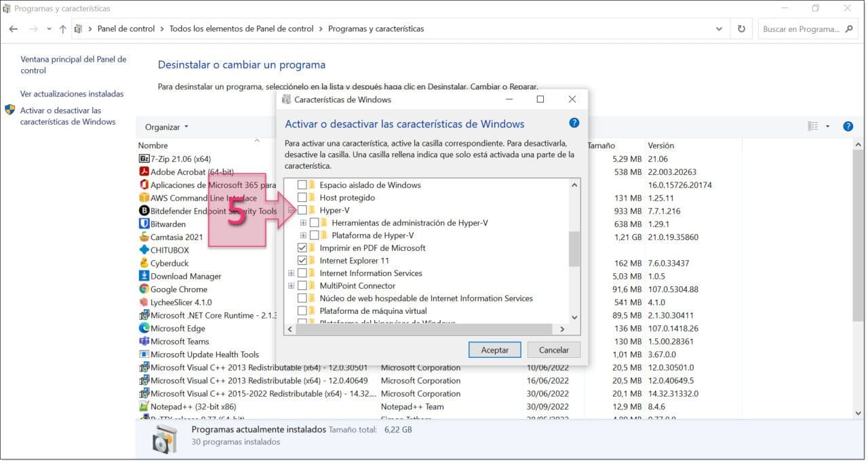Go back with the back arrow

(x=14, y=29)
